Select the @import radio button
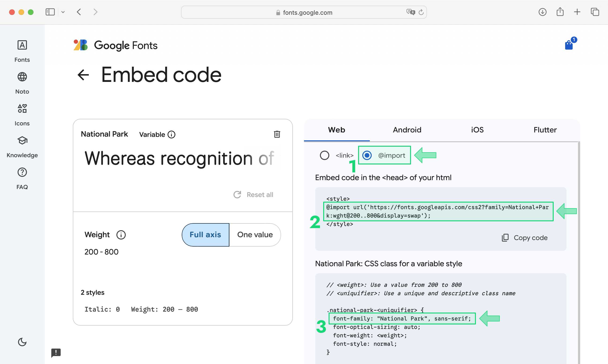The image size is (608, 364). pos(367,155)
